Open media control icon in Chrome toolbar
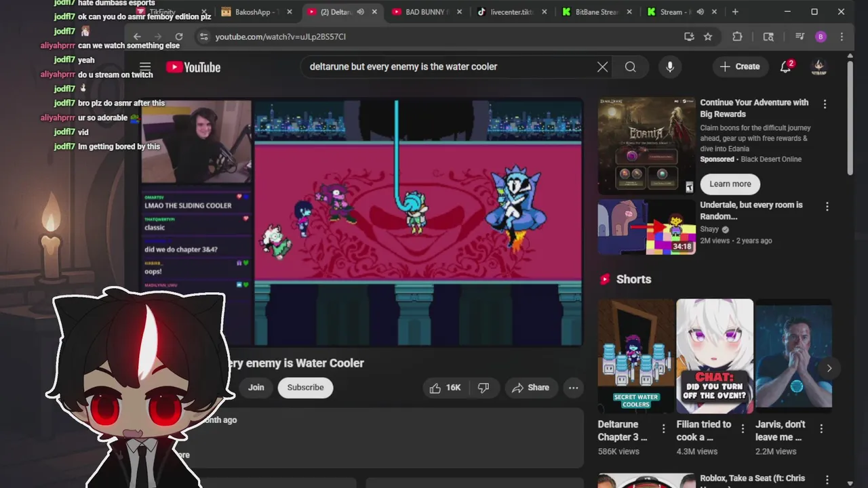868x488 pixels. coord(800,37)
